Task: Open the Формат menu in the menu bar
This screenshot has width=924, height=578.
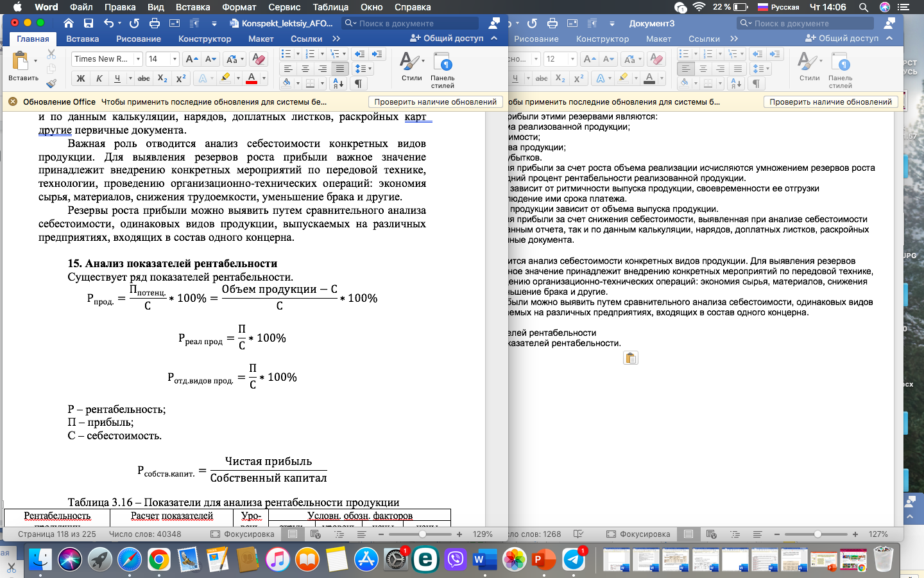Action: (240, 7)
